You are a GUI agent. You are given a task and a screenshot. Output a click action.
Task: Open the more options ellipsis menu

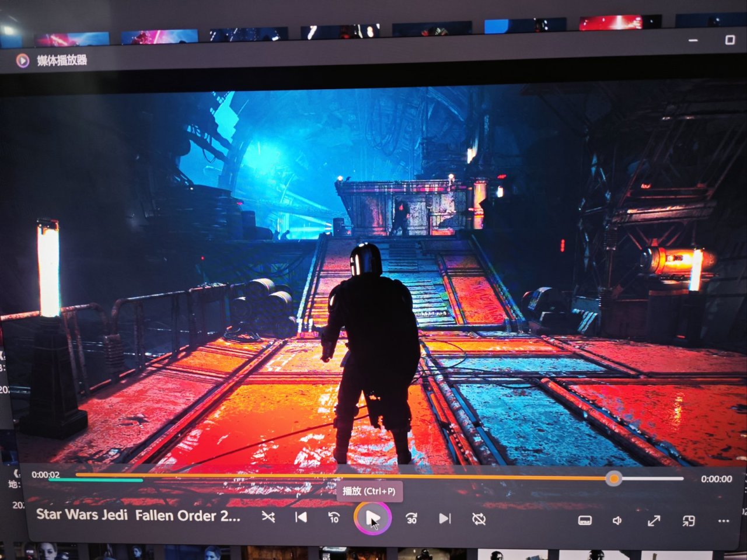(724, 521)
